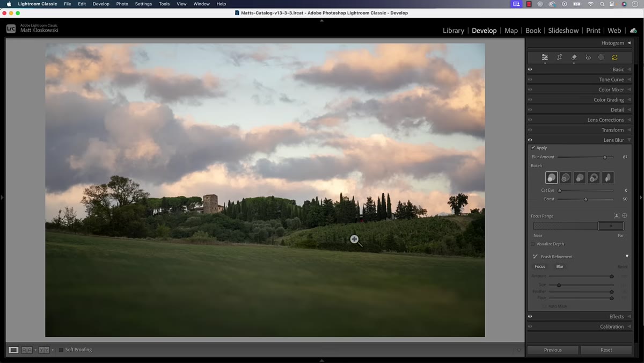The height and width of the screenshot is (363, 644).
Task: Collapse the Brush Refinement section triangle
Action: (x=627, y=256)
